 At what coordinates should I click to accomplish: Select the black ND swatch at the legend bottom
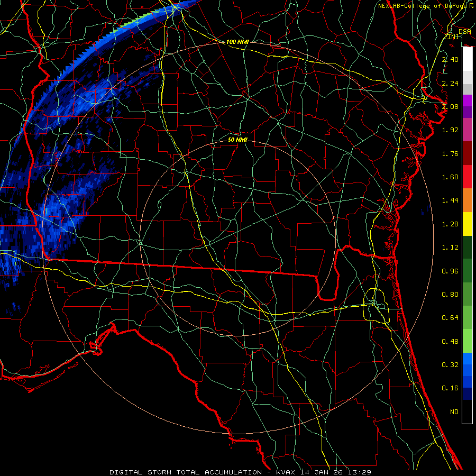click(x=467, y=411)
